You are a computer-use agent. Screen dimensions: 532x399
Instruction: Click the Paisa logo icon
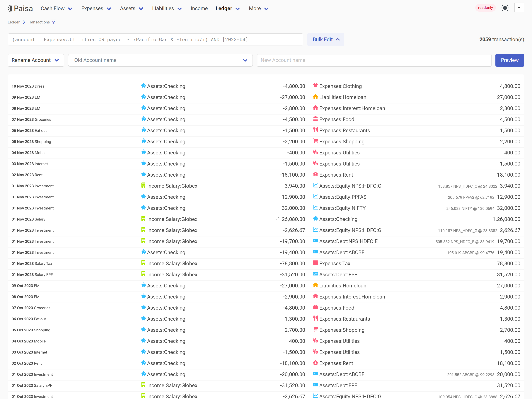coord(10,8)
